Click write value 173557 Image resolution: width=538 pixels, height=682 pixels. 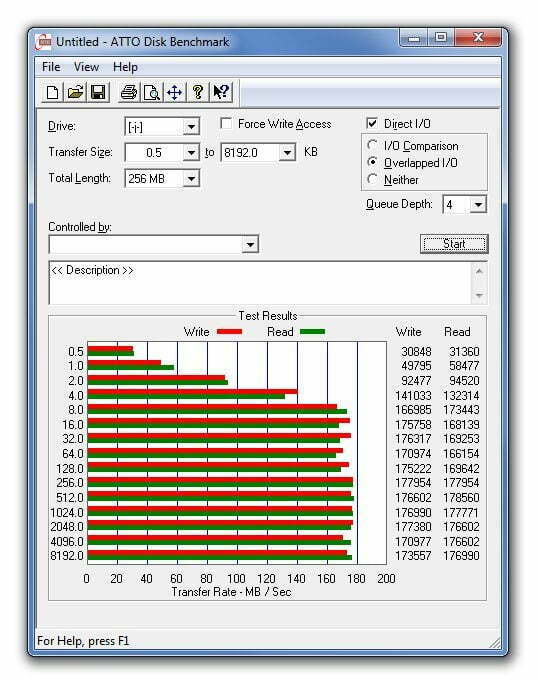point(413,556)
